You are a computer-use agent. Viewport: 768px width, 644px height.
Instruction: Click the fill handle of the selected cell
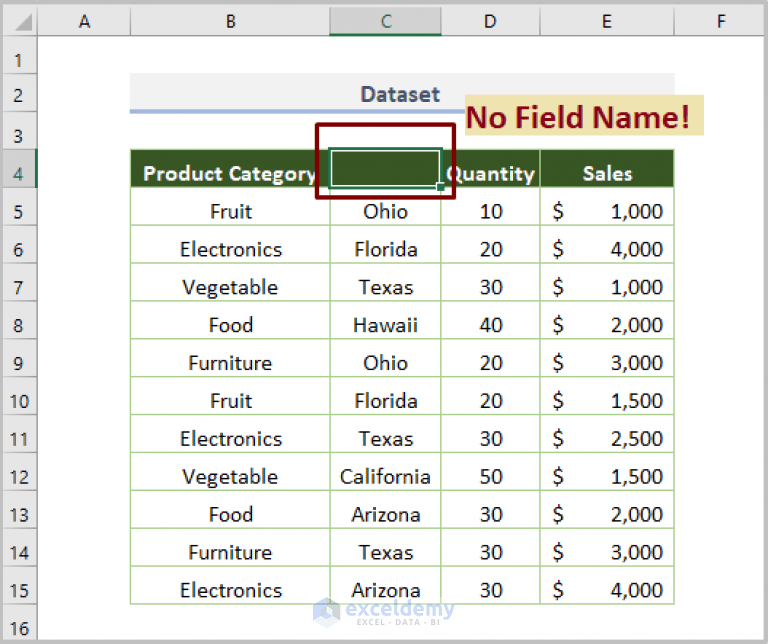pos(440,187)
